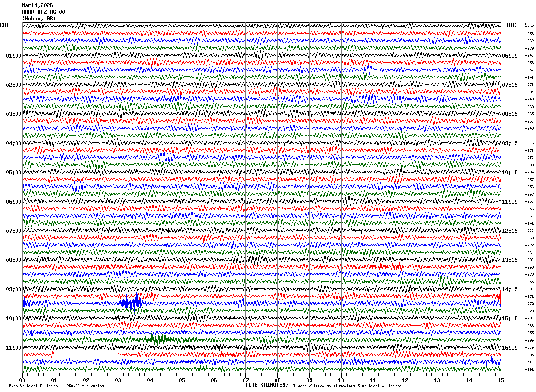Click the CDT hour label "10:00"

click(14, 319)
